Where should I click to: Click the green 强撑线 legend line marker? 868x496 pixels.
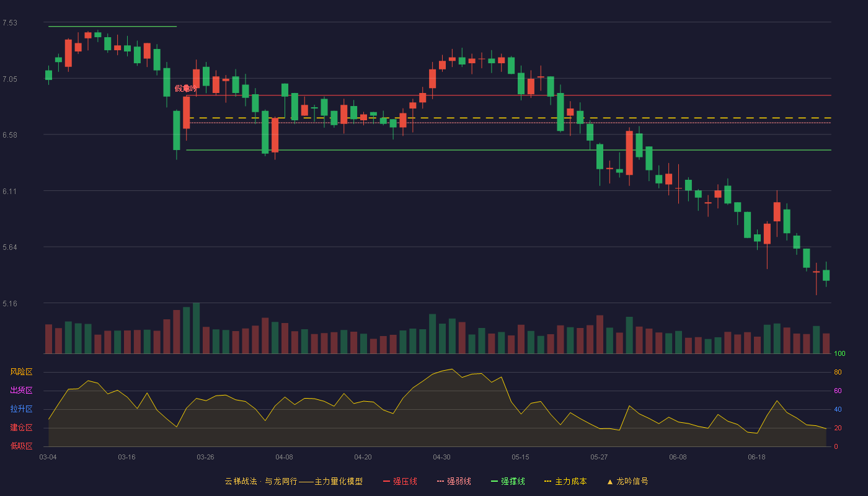[x=494, y=482]
